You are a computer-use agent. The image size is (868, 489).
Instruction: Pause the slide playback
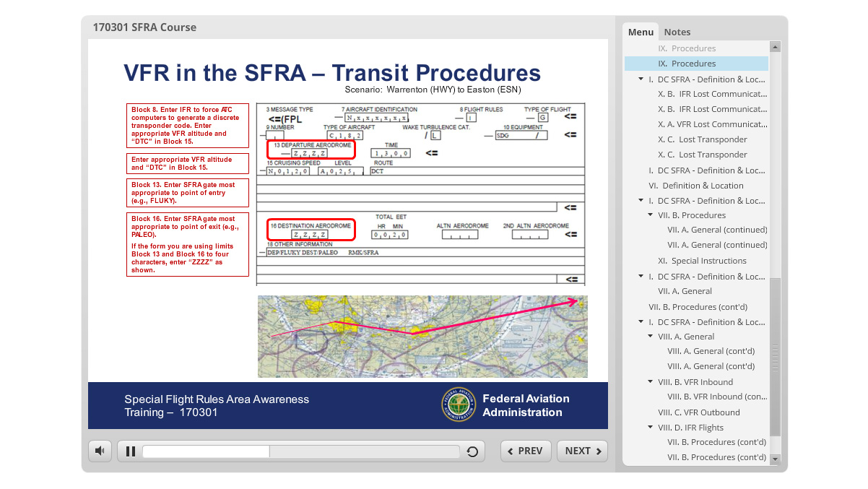point(131,451)
